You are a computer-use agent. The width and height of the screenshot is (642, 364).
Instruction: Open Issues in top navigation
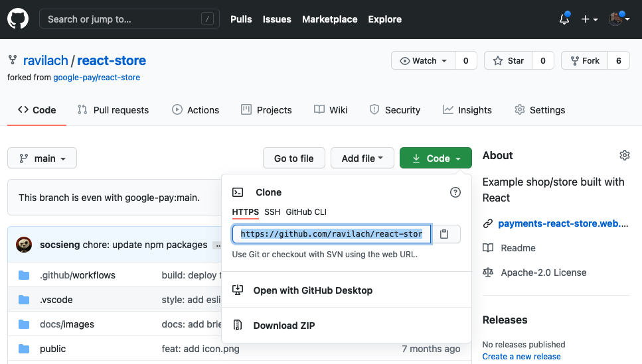[277, 19]
